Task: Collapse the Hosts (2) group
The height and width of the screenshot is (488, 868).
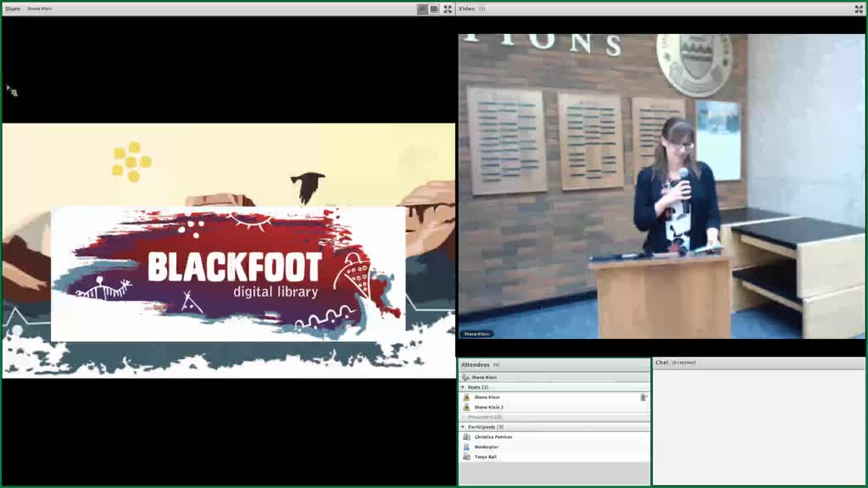Action: [464, 387]
